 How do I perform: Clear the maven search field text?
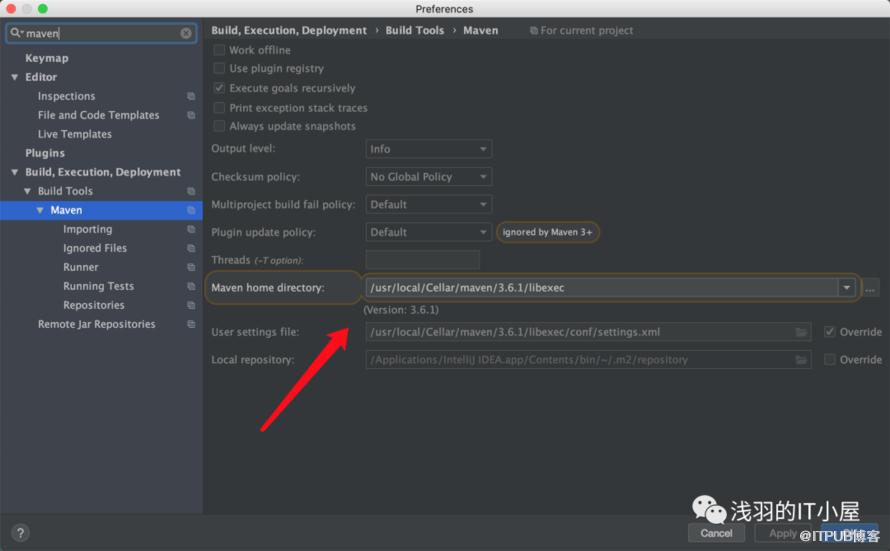(186, 33)
